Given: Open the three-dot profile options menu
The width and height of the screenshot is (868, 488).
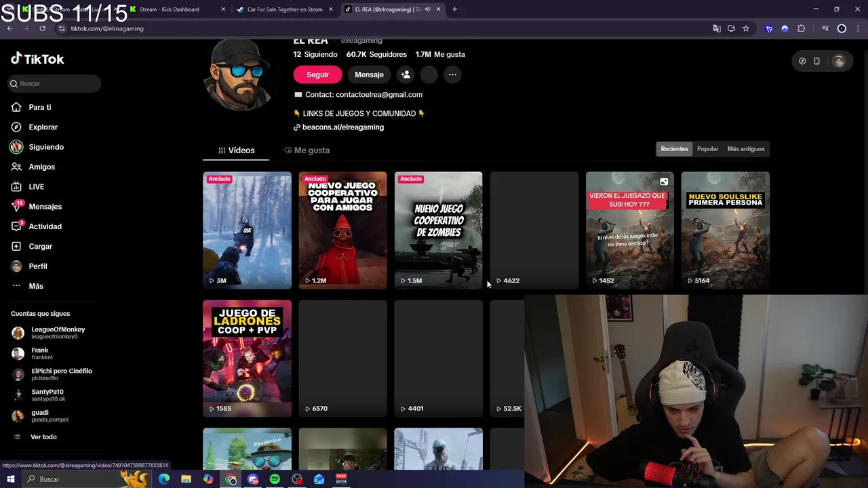Looking at the screenshot, I should [452, 75].
